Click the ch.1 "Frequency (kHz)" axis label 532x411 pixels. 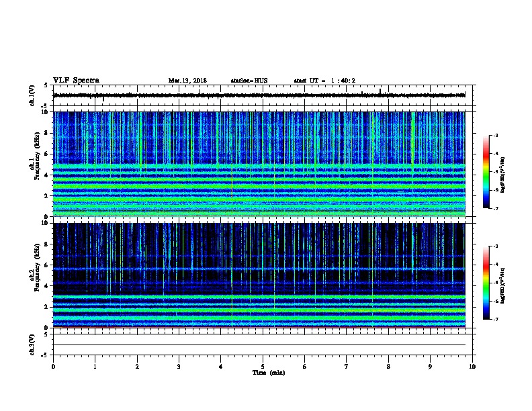click(37, 156)
